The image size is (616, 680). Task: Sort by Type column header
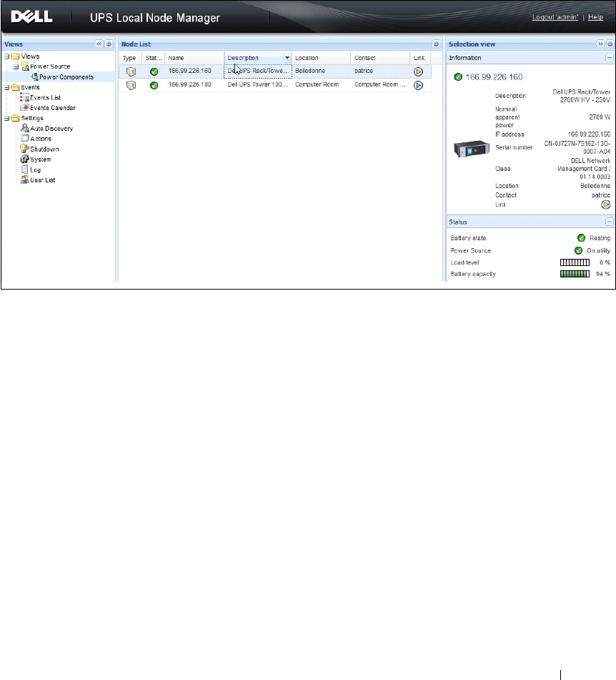[x=130, y=58]
